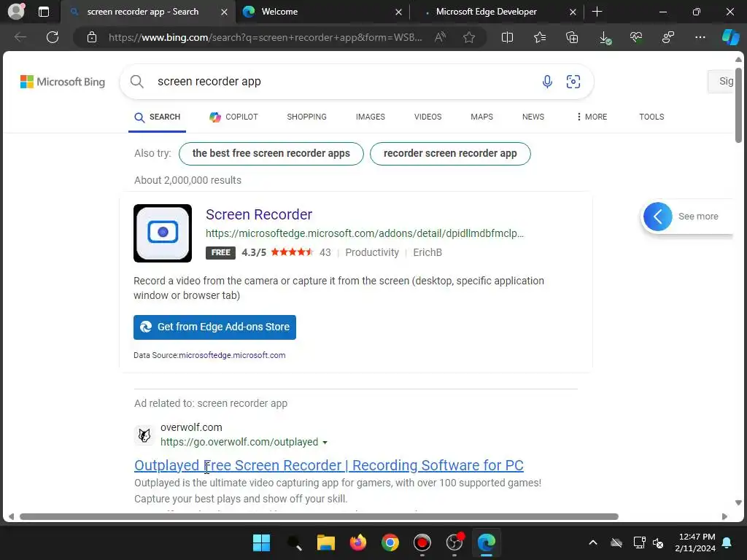
Task: Switch to the MAPS tab
Action: tap(481, 117)
